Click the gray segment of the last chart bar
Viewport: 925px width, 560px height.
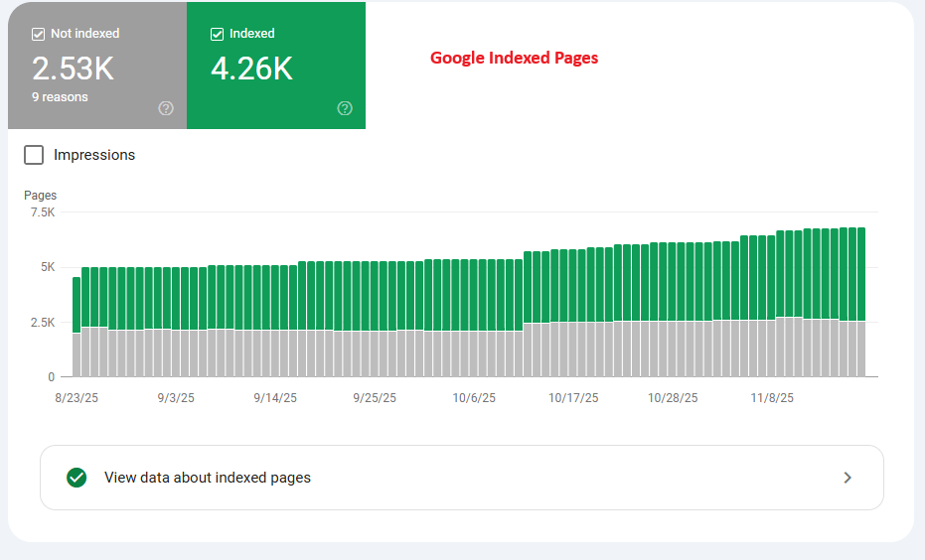860,348
